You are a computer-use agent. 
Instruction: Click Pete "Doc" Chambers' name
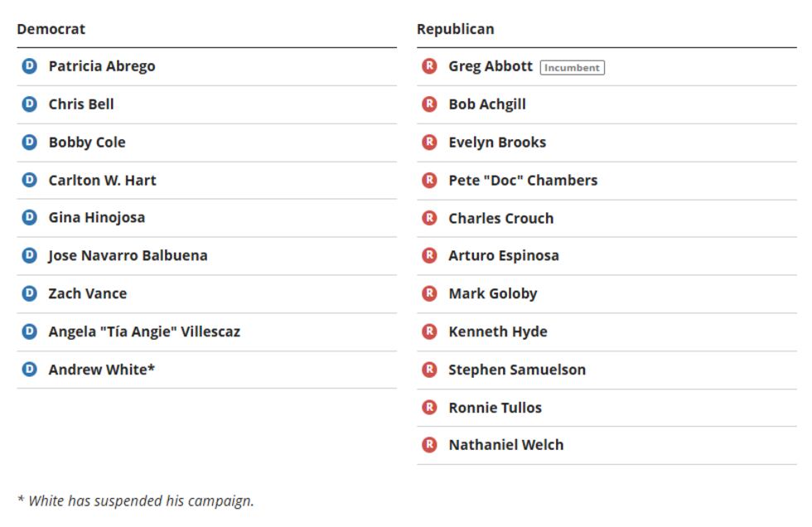(x=523, y=181)
